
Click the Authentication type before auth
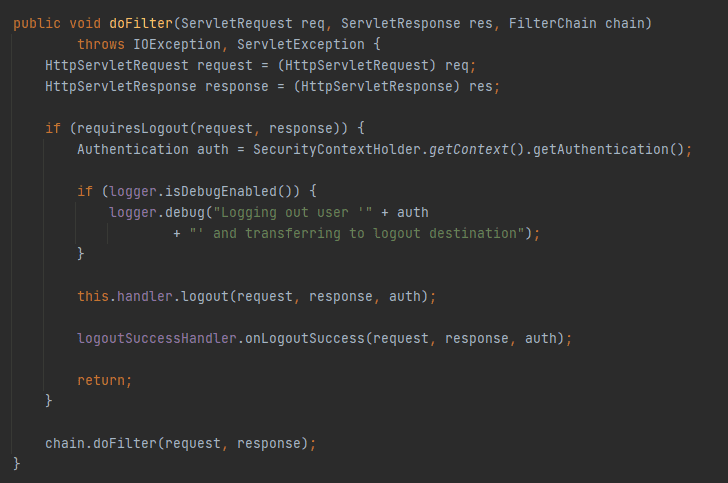[x=133, y=150]
